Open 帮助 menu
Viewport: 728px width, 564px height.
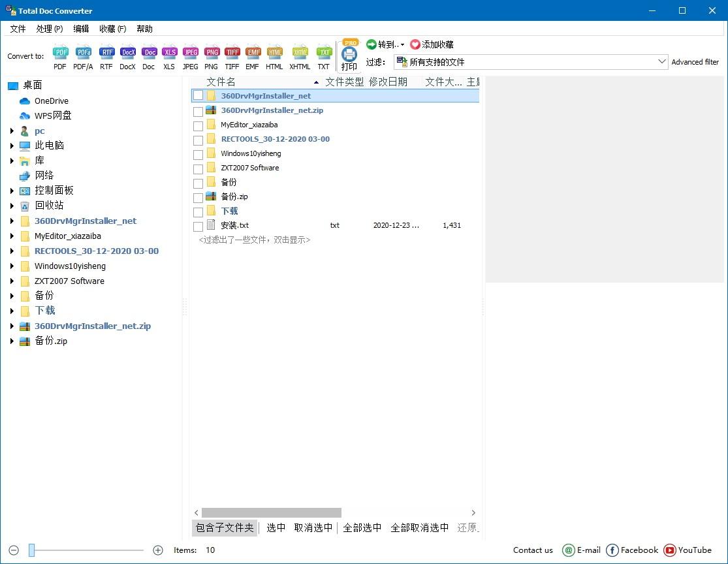[144, 29]
